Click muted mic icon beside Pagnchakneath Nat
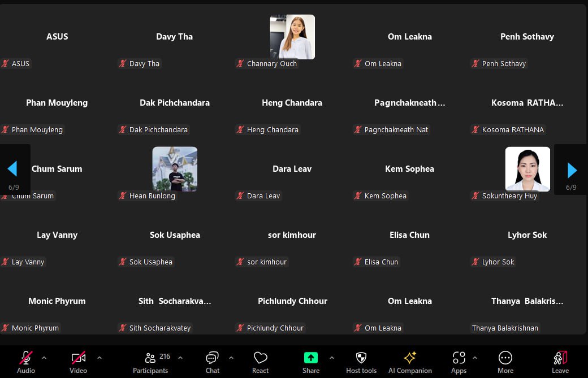The height and width of the screenshot is (378, 588). [x=358, y=129]
